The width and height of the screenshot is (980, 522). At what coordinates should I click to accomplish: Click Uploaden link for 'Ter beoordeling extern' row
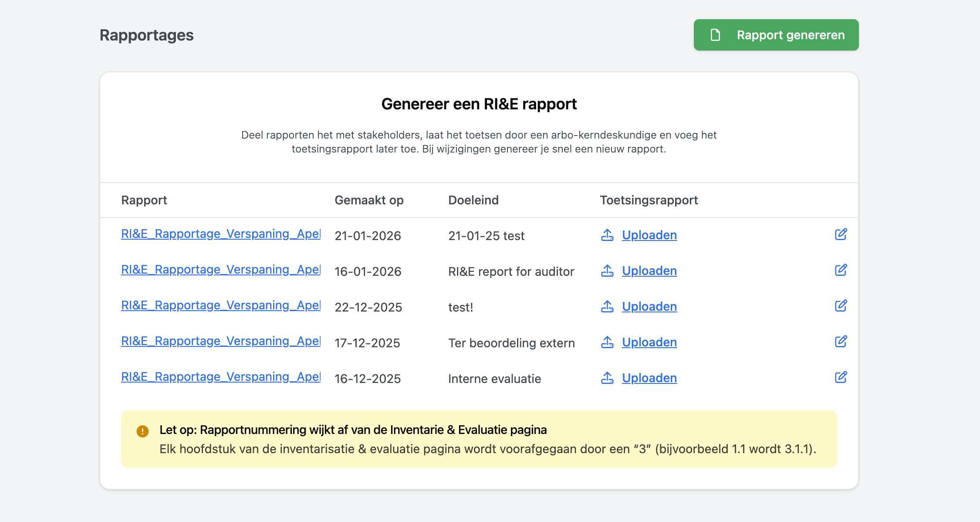point(649,342)
